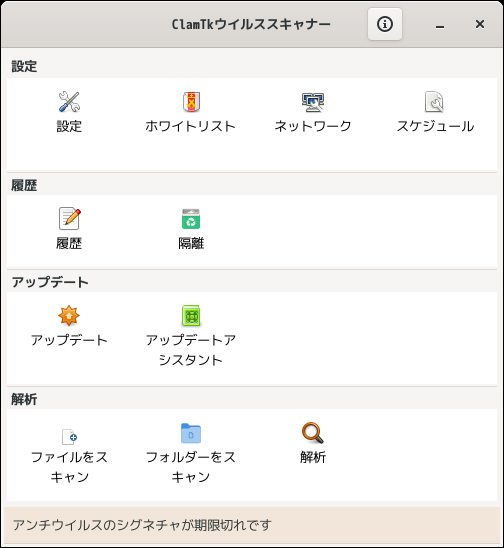Click the アップデートアシスタント text label
The width and height of the screenshot is (504, 548).
(191, 350)
